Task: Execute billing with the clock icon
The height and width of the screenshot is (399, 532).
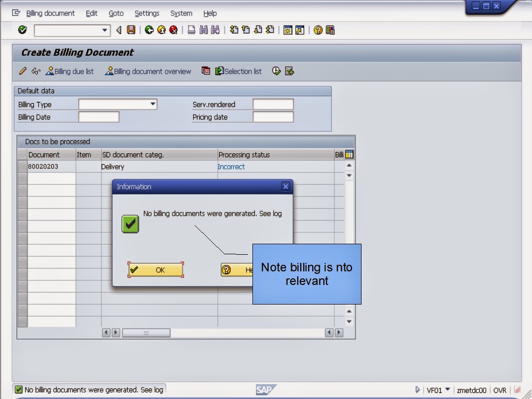Action: (276, 71)
